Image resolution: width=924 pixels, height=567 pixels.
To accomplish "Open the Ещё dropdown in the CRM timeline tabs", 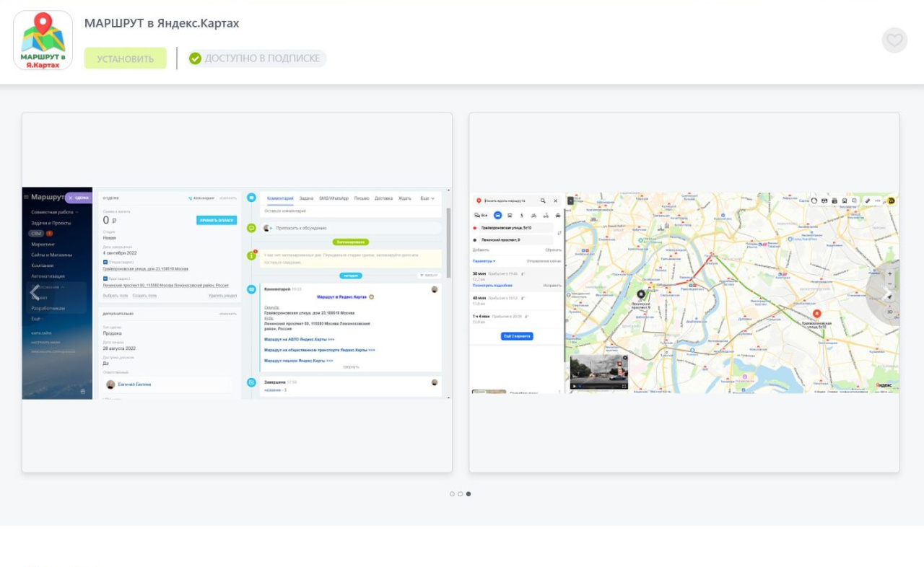I will coord(427,198).
